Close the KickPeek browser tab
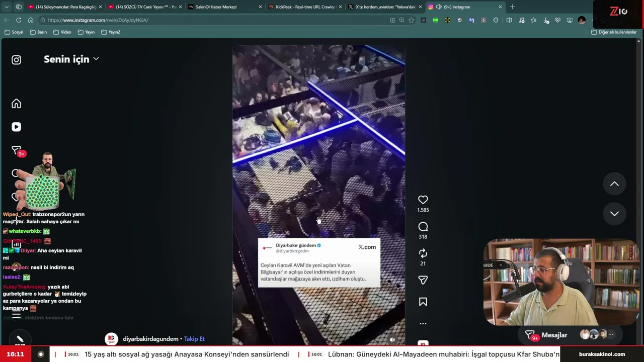 click(x=340, y=7)
